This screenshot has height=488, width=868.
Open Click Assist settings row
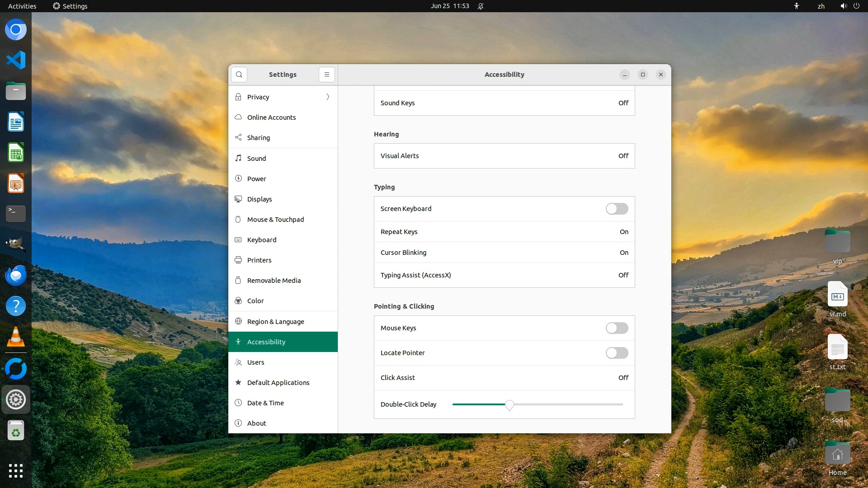(504, 378)
